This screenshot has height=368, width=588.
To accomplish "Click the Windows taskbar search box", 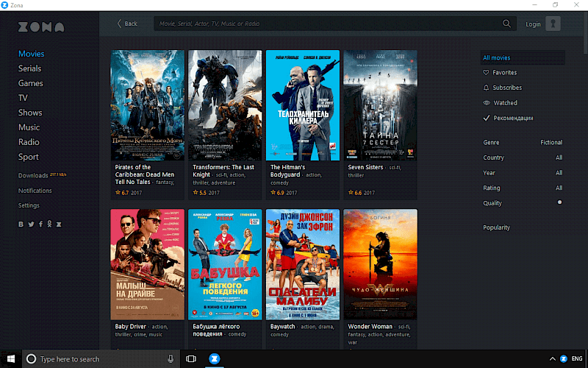I will [101, 359].
